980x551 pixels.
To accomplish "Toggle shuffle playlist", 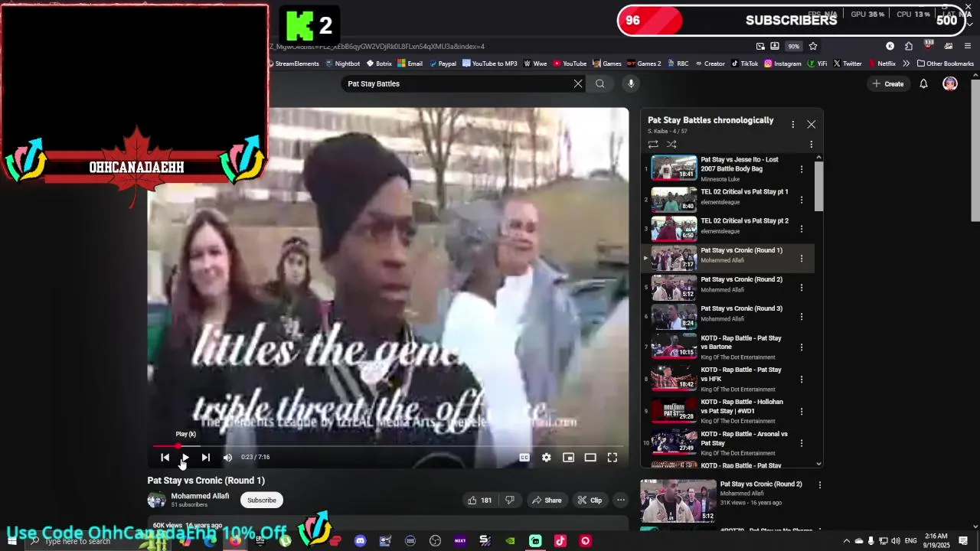I will 671,144.
